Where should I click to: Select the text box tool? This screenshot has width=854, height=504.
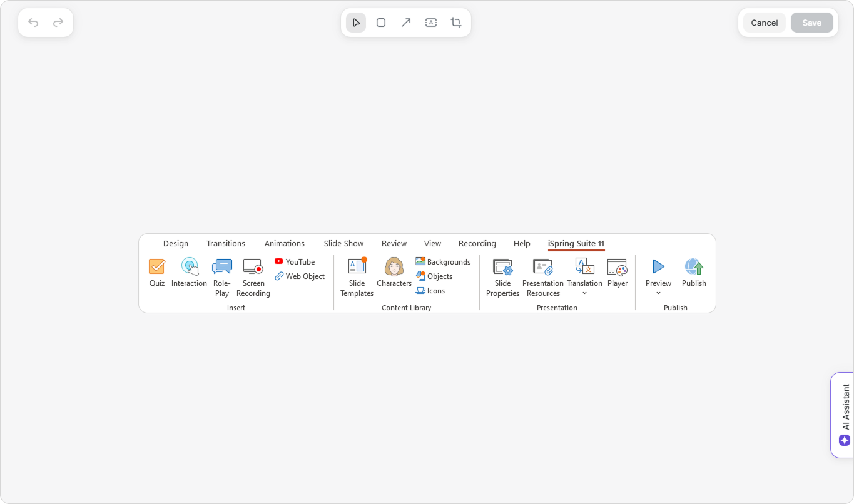pyautogui.click(x=431, y=23)
